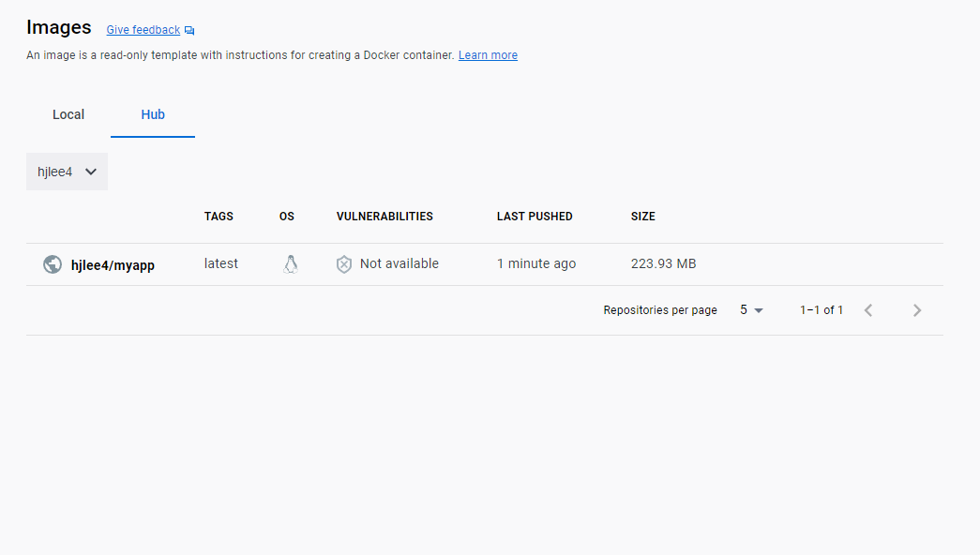Click the TAGS column header

(x=219, y=217)
